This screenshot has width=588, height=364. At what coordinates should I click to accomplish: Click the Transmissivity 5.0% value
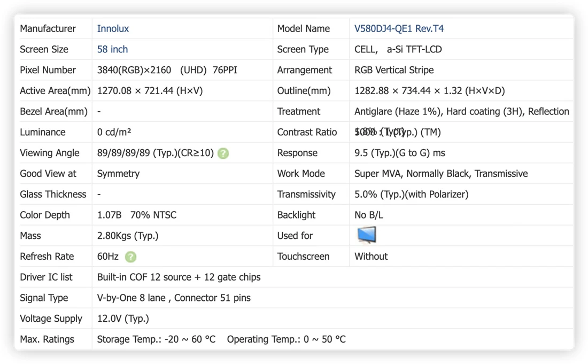coord(412,194)
